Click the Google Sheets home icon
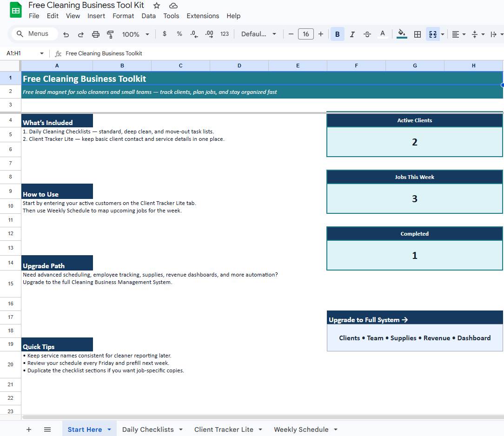This screenshot has height=436, width=504. [15, 10]
